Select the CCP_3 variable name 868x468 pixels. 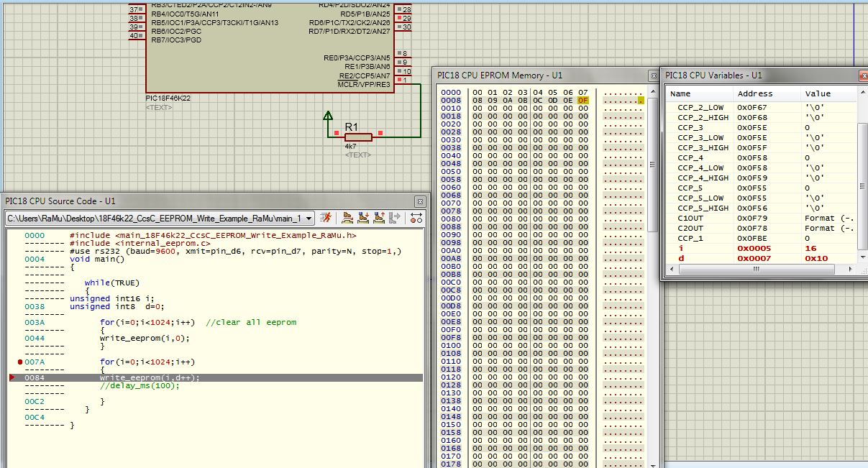(690, 127)
